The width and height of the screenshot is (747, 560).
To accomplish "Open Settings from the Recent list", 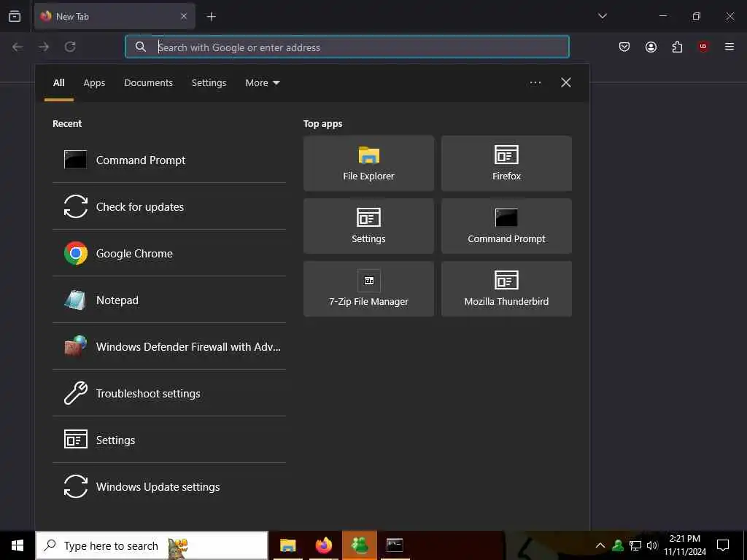I will pos(169,440).
